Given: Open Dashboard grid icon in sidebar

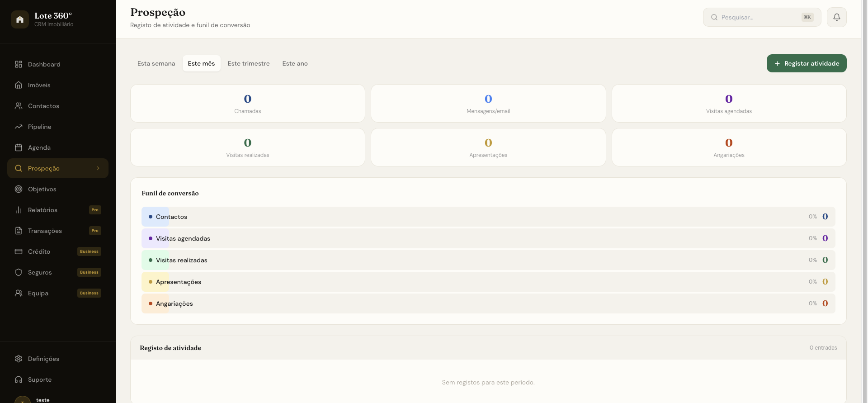Looking at the screenshot, I should (x=19, y=64).
